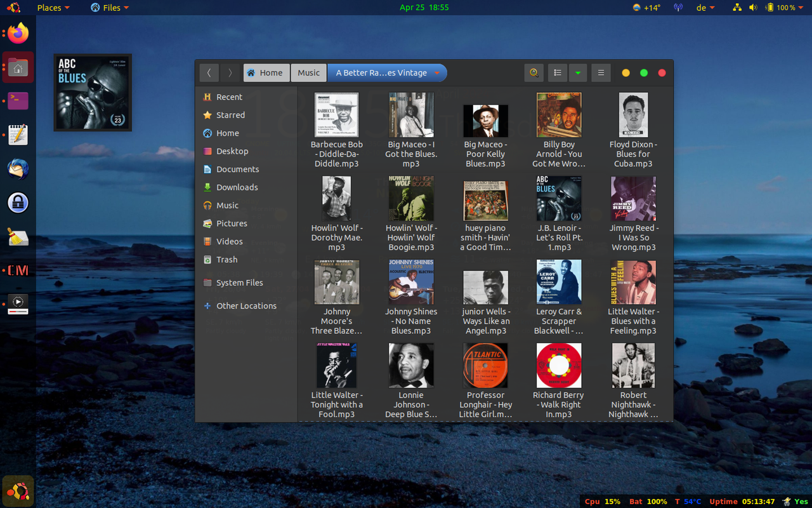Open the red CM app in dock

(x=18, y=271)
